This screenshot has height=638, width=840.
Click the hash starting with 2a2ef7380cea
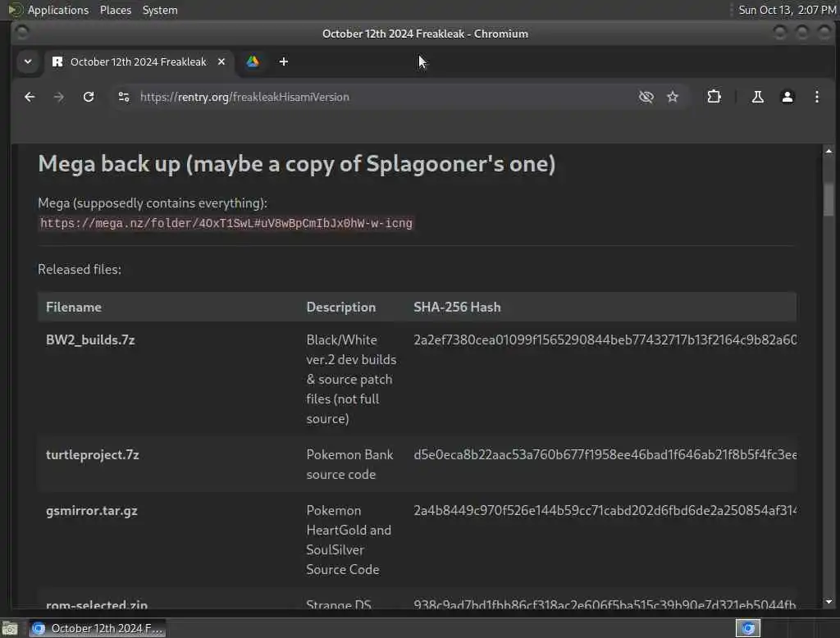(x=605, y=340)
